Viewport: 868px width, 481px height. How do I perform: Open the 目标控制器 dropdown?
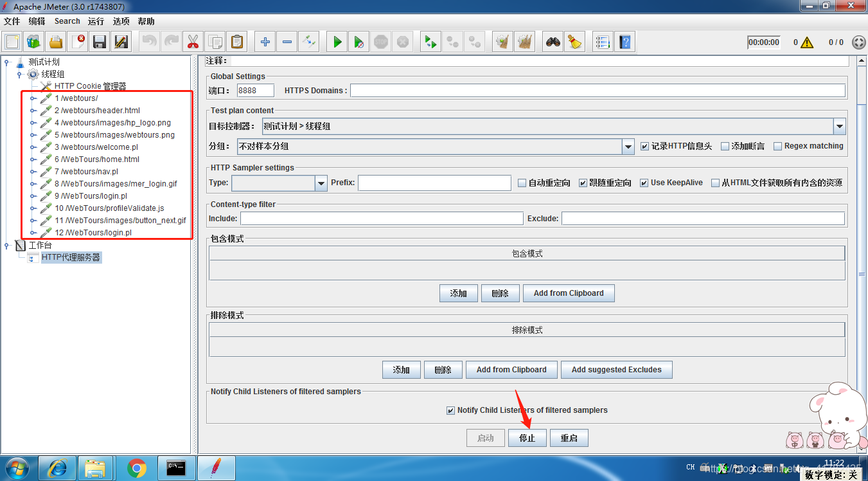tap(839, 127)
